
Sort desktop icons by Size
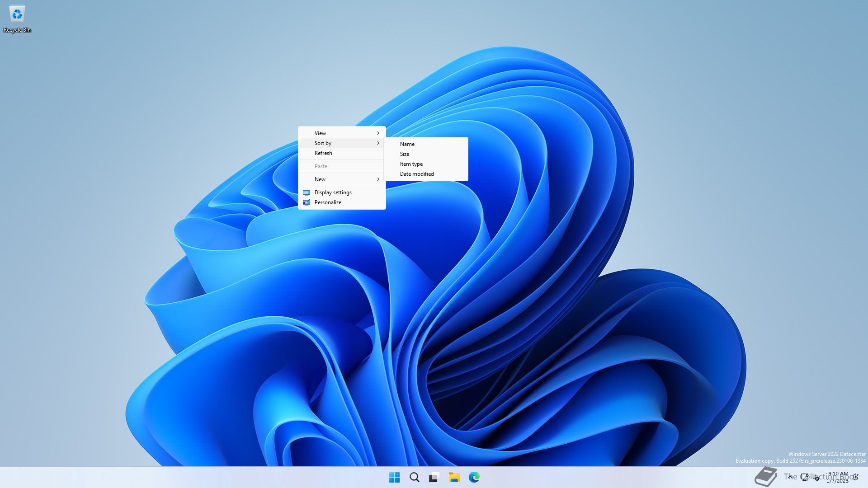tap(404, 154)
